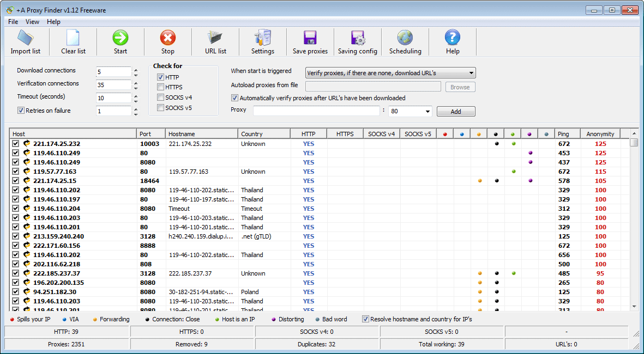Enable SOCKS v4 checking
This screenshot has width=644, height=354.
coord(160,97)
